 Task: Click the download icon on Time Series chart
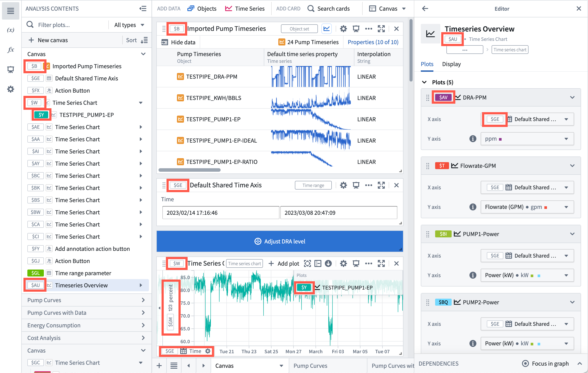click(328, 263)
